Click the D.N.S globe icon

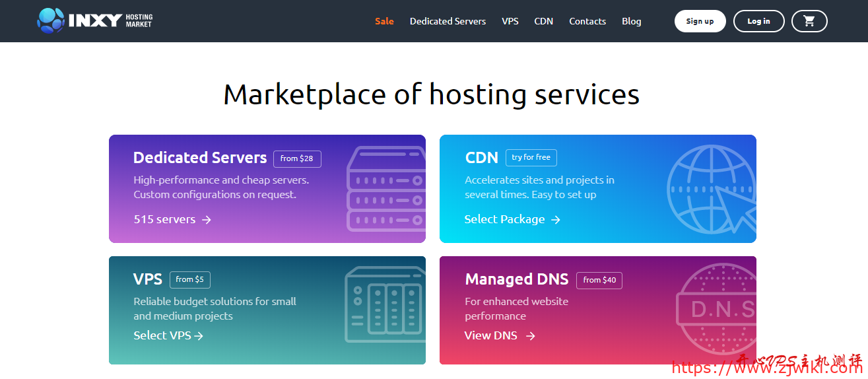pyautogui.click(x=717, y=309)
